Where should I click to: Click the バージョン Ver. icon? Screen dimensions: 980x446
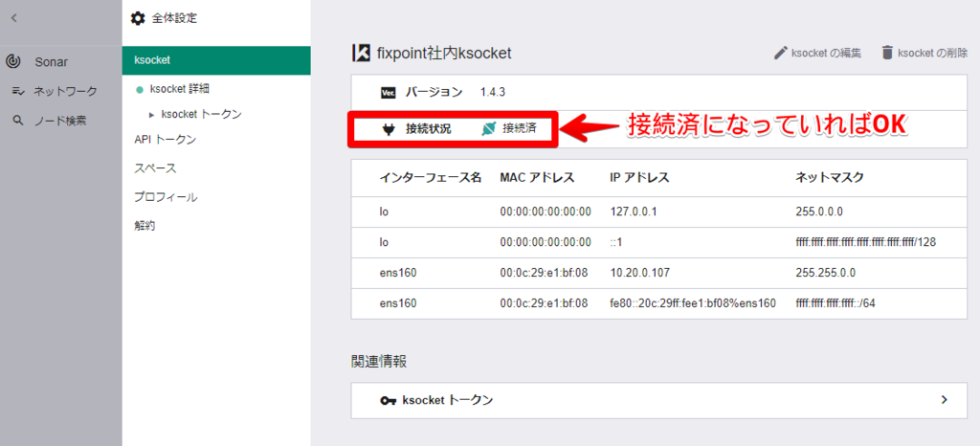pos(389,93)
